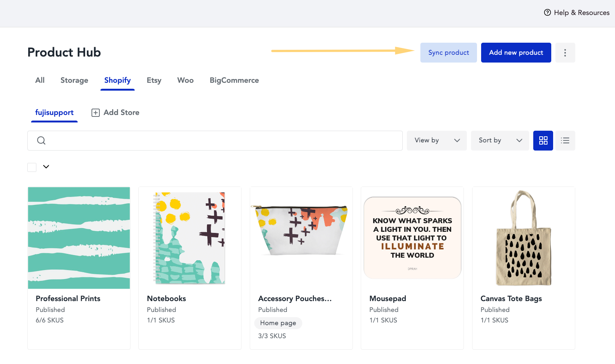Open the View by dropdown
The height and width of the screenshot is (364, 615).
[437, 140]
